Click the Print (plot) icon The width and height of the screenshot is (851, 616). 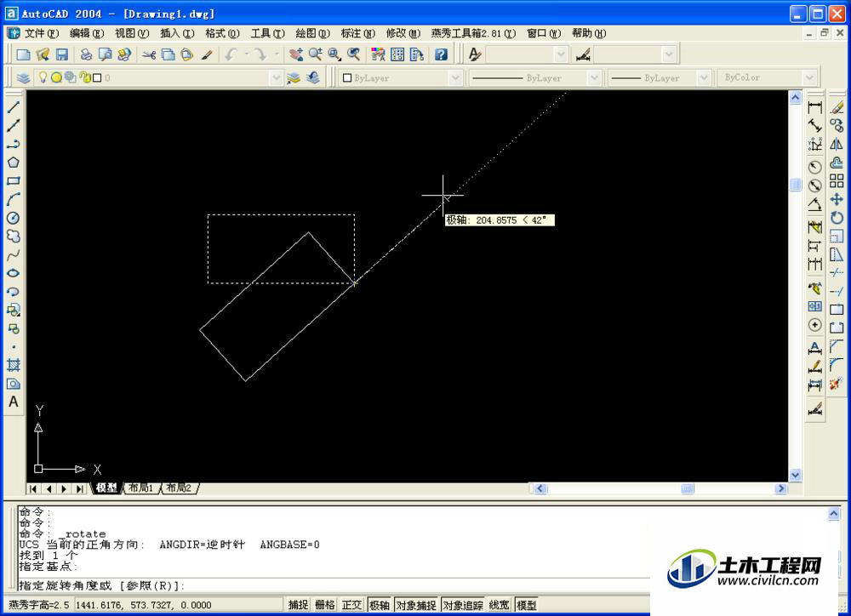tap(86, 54)
